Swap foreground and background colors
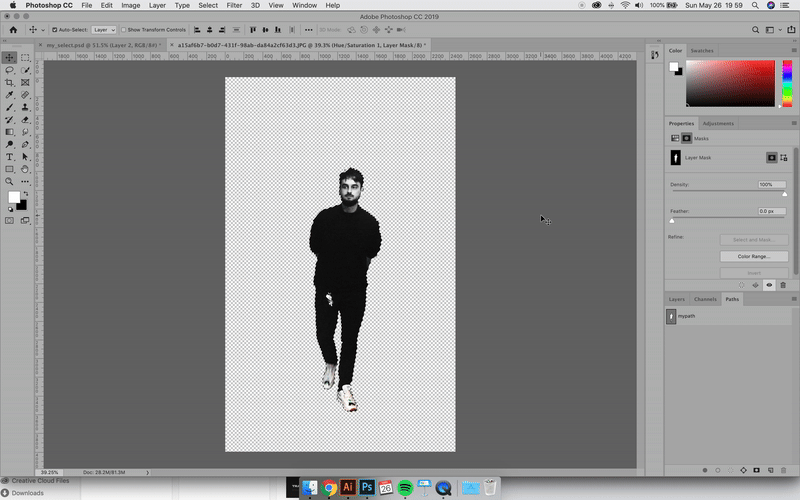Image resolution: width=800 pixels, height=500 pixels. click(x=26, y=194)
